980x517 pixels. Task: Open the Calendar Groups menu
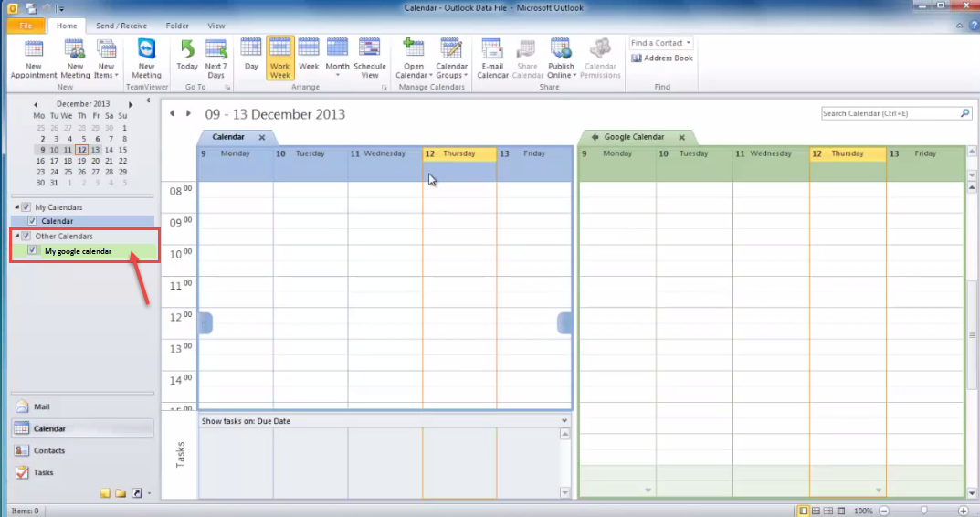[x=451, y=58]
